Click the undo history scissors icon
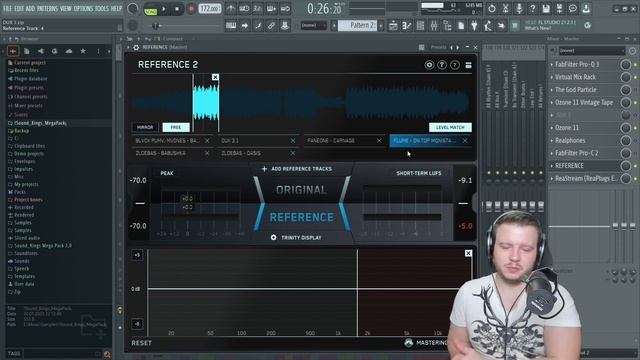 pos(505,8)
